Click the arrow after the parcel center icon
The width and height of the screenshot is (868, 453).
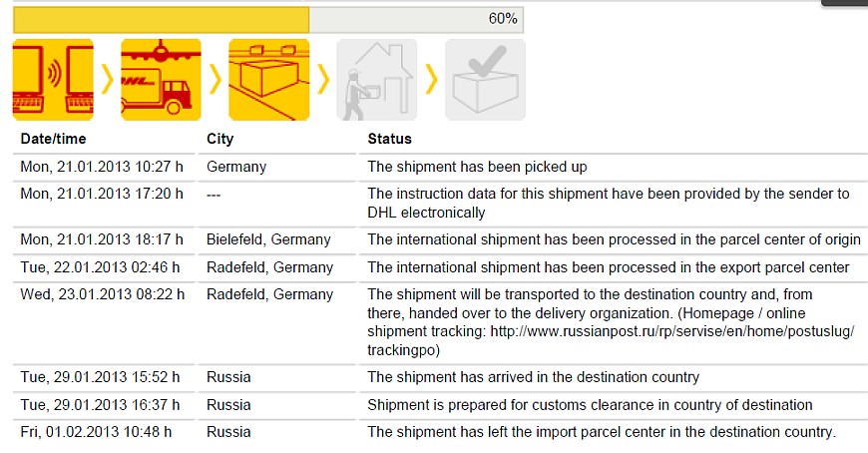coord(323,80)
